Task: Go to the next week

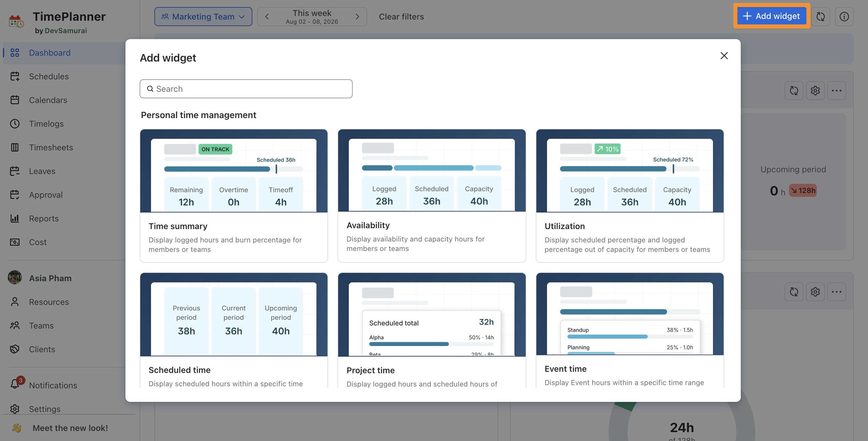Action: (357, 17)
